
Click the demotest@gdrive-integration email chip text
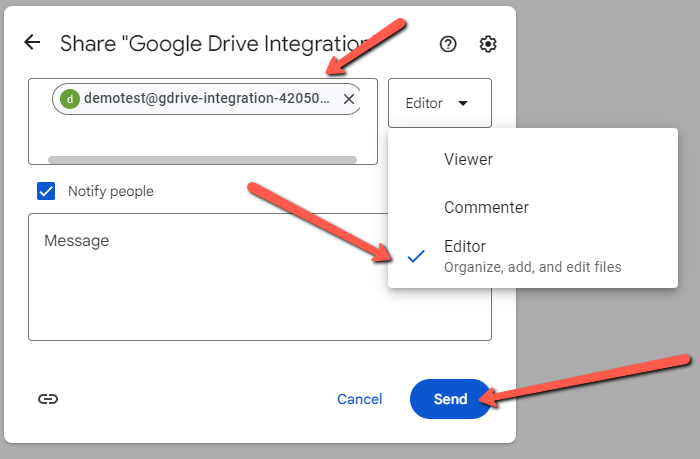(x=207, y=98)
